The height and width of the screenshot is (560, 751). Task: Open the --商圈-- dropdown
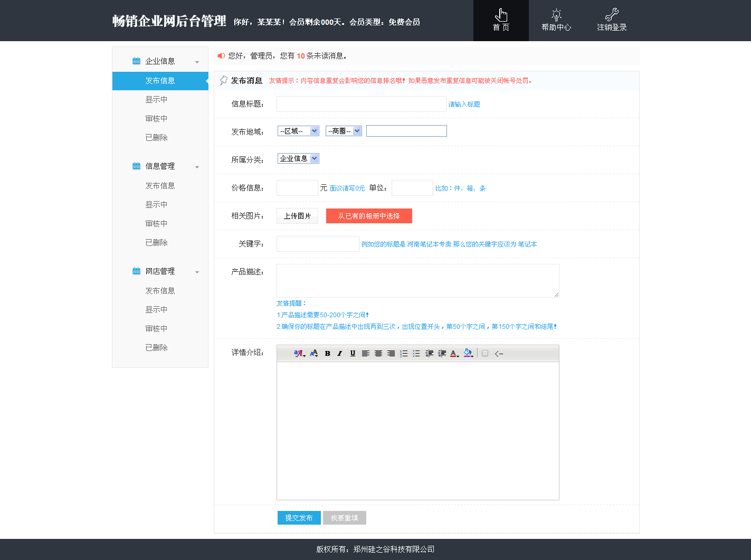(344, 131)
